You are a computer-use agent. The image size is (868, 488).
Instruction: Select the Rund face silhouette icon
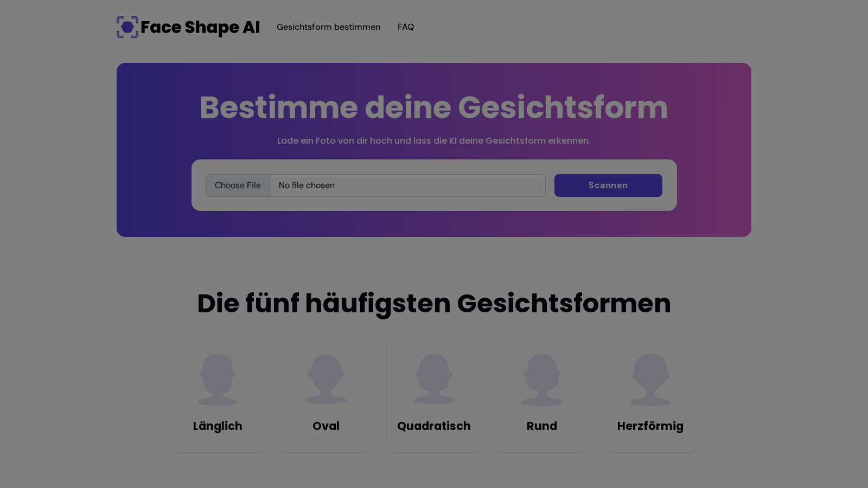(x=542, y=380)
